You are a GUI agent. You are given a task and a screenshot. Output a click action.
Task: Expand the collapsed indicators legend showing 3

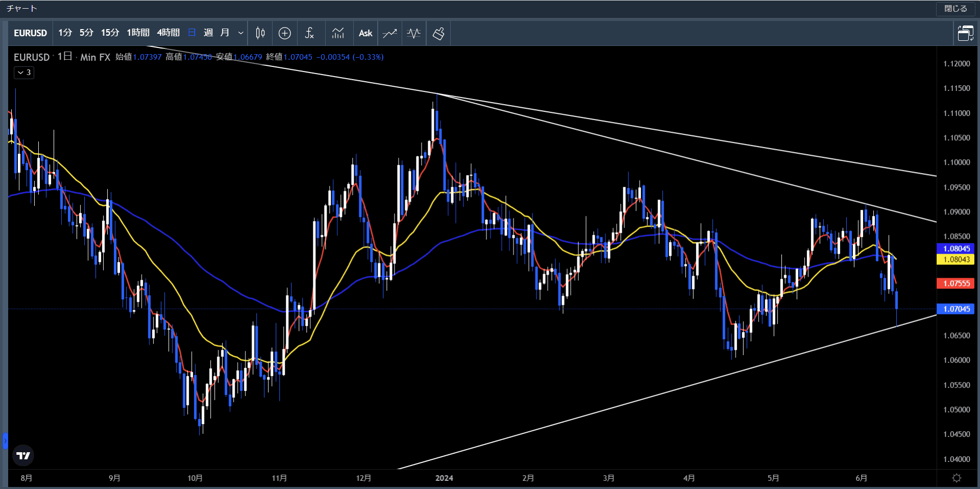(24, 72)
